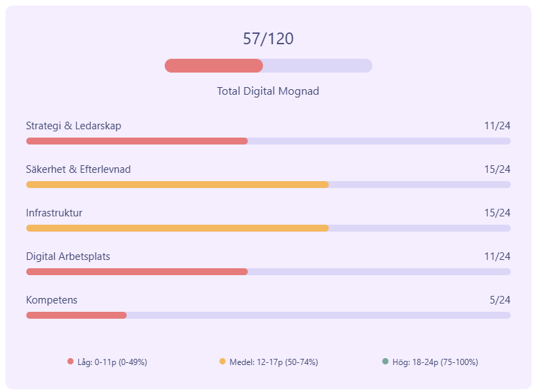Viewport: 535px width, 392px height.
Task: Select the Kompetens category label
Action: 51,300
